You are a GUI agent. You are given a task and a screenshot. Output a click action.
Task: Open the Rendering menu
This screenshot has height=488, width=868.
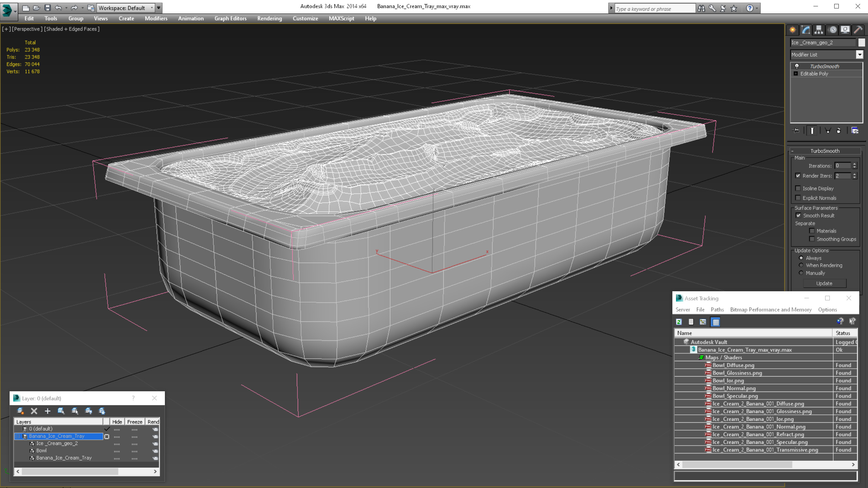(x=269, y=18)
